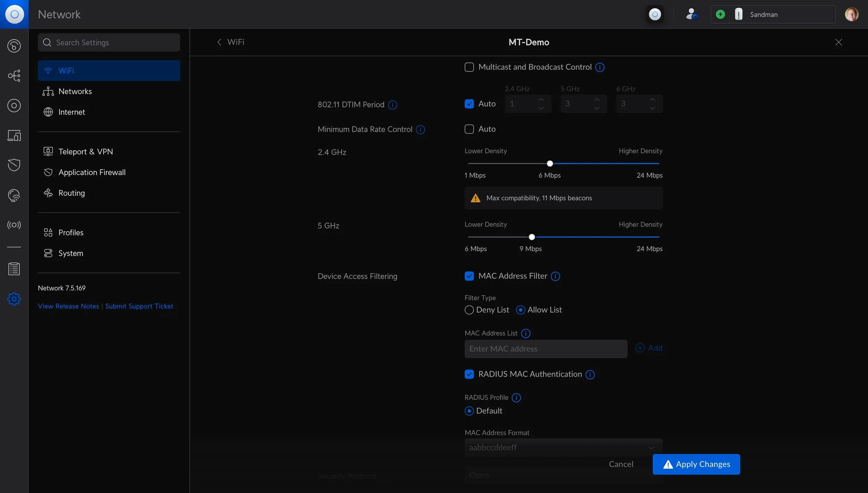868x493 pixels.
Task: Open the Topology view icon
Action: pos(14,75)
